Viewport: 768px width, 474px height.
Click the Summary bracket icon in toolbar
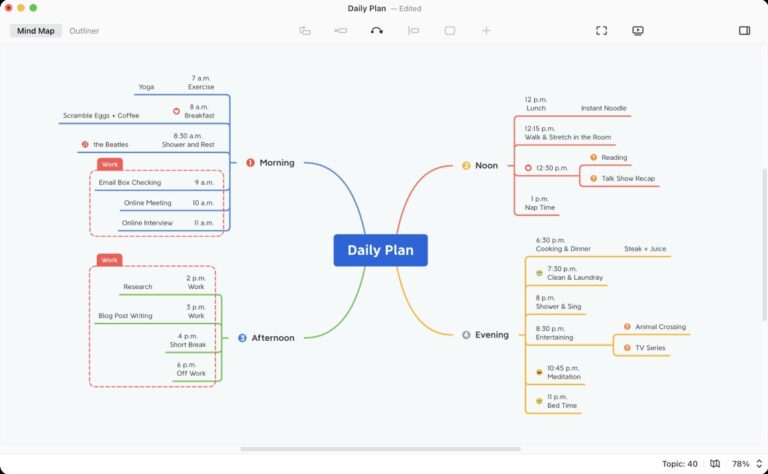[x=413, y=31]
